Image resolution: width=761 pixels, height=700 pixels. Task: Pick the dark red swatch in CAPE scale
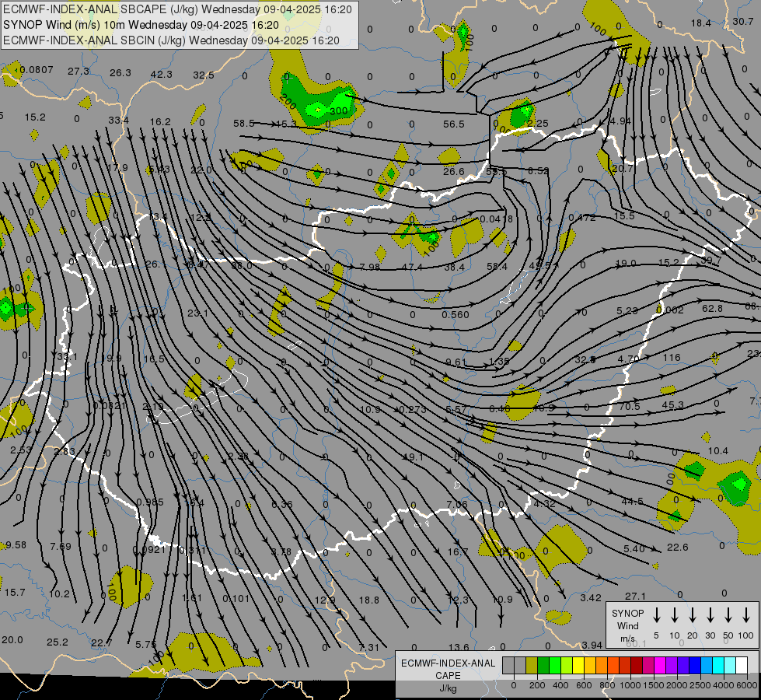[x=637, y=666]
